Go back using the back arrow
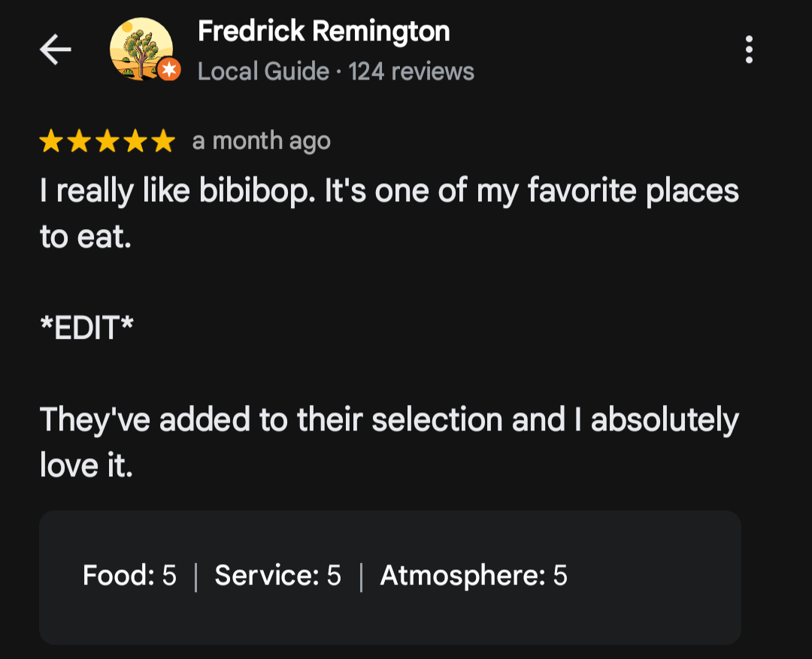The width and height of the screenshot is (812, 659). [x=55, y=50]
